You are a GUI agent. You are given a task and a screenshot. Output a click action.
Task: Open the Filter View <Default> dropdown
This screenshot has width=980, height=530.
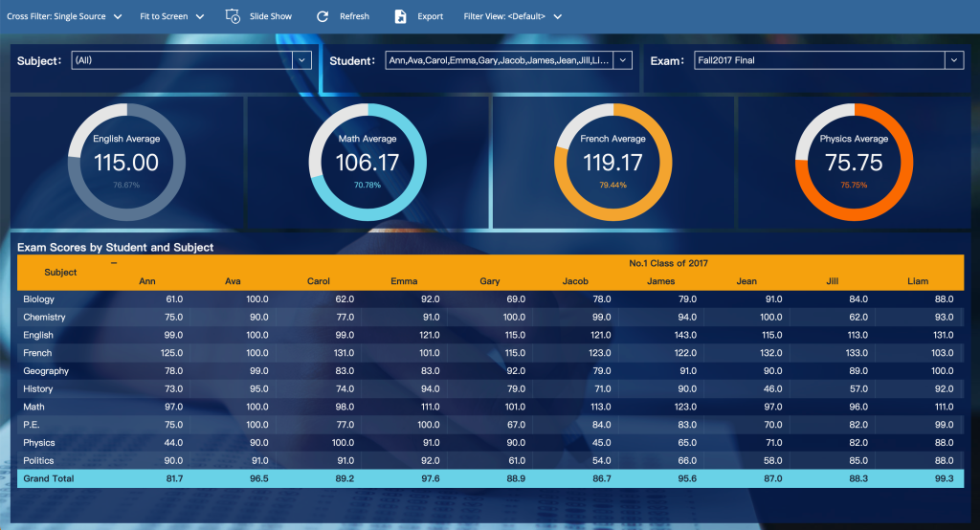point(512,16)
